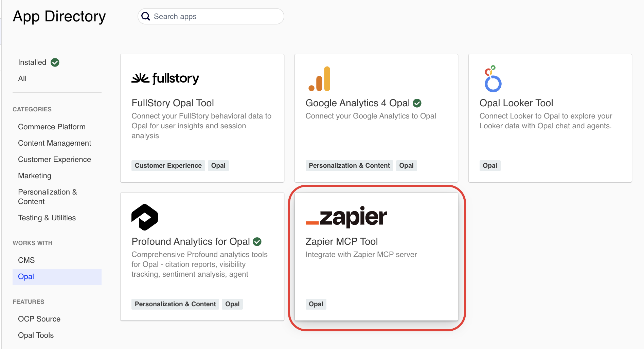Image resolution: width=644 pixels, height=349 pixels.
Task: Click the search magnifier icon
Action: 146,16
